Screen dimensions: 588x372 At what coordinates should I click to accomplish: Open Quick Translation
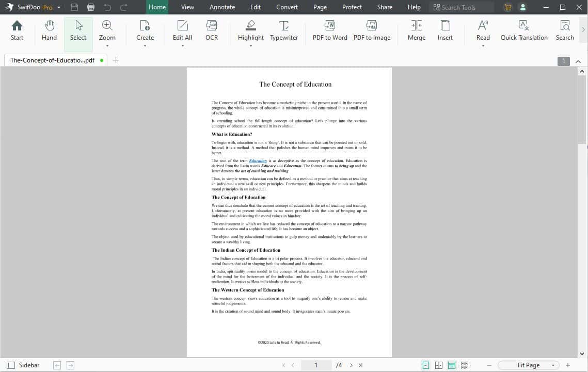click(524, 31)
